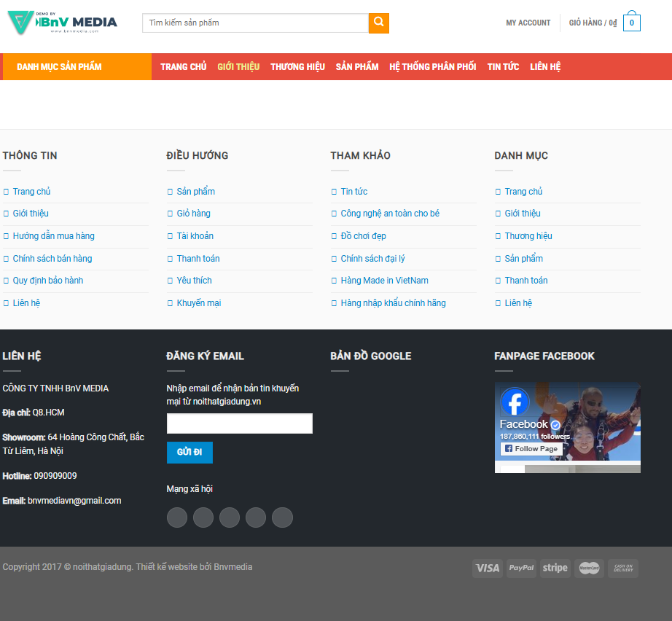The height and width of the screenshot is (621, 672).
Task: Open LIÊN HỆ in navigation bar
Action: click(545, 67)
